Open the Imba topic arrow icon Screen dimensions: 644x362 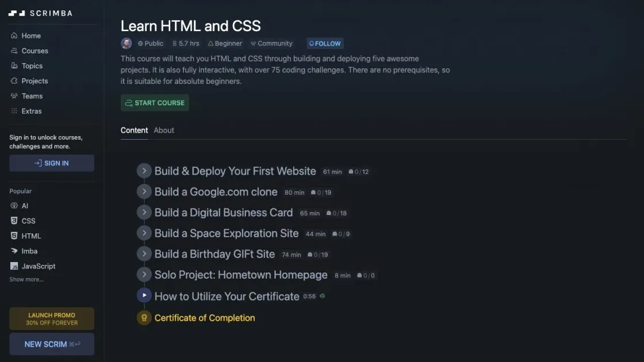point(14,251)
